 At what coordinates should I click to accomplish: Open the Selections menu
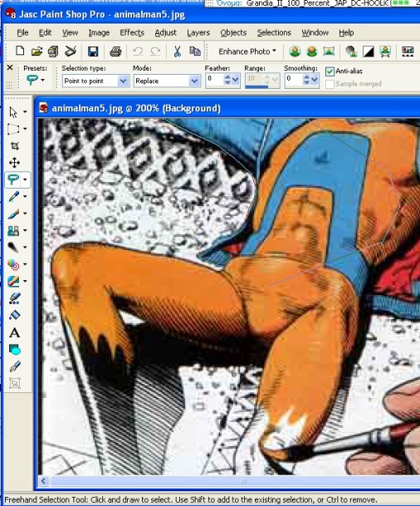(x=274, y=32)
